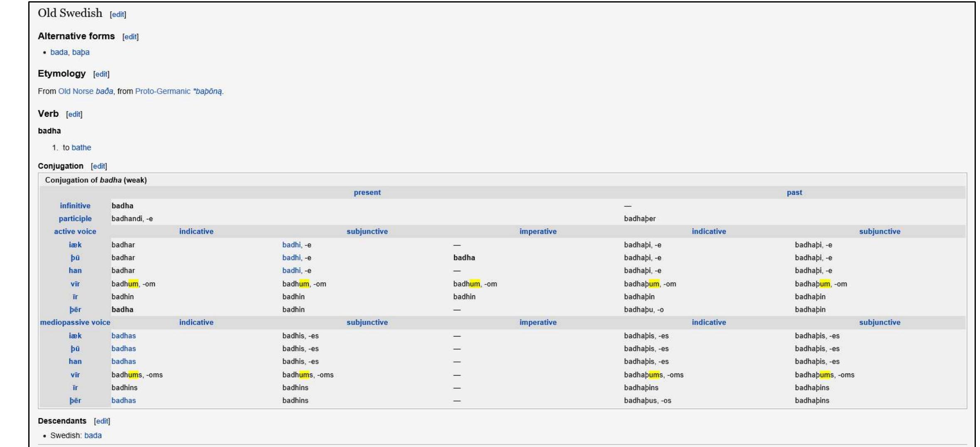Open the 'baþa' alternative form link
The height and width of the screenshot is (447, 980).
pyautogui.click(x=81, y=52)
